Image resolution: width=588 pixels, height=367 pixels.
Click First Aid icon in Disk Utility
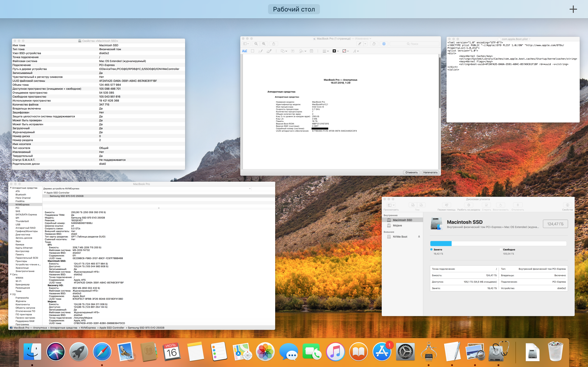tap(446, 205)
